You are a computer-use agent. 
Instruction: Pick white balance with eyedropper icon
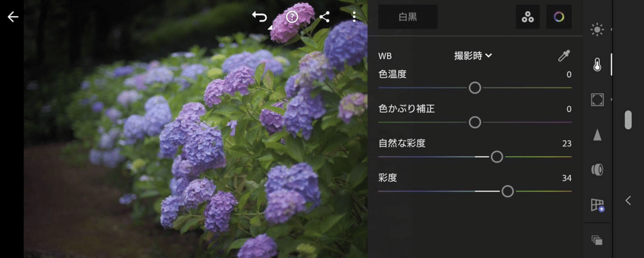pyautogui.click(x=564, y=55)
